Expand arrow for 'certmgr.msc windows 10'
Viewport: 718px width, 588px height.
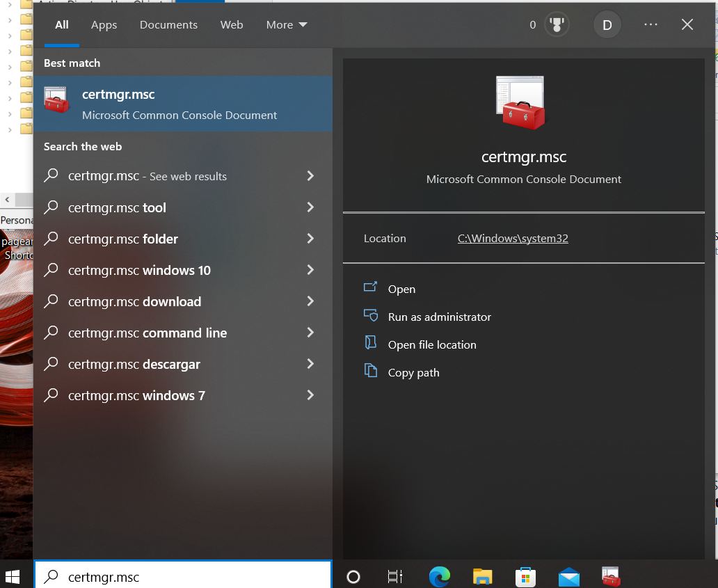pos(310,270)
